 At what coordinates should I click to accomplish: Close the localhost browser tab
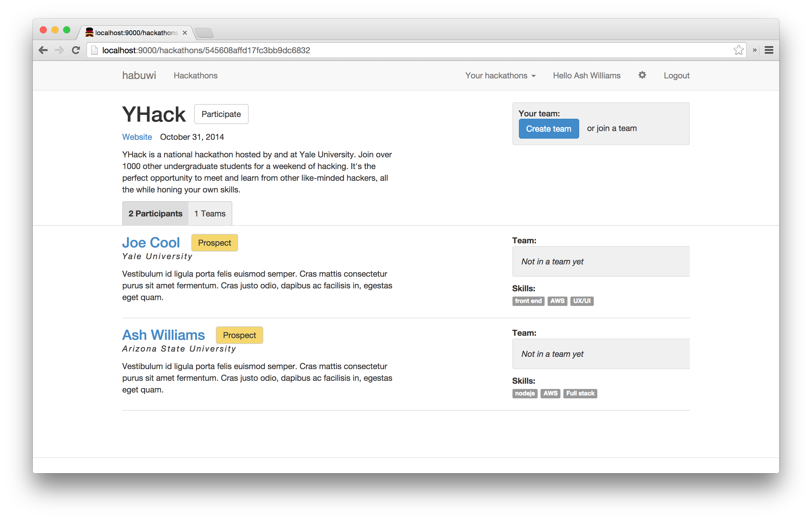coord(185,33)
